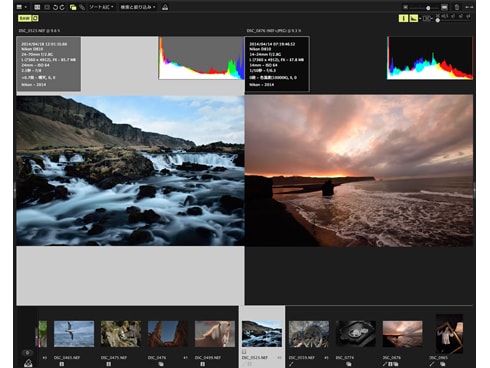This screenshot has height=368, width=490.
Task: Click the left image info overlay panel
Action: click(x=48, y=64)
